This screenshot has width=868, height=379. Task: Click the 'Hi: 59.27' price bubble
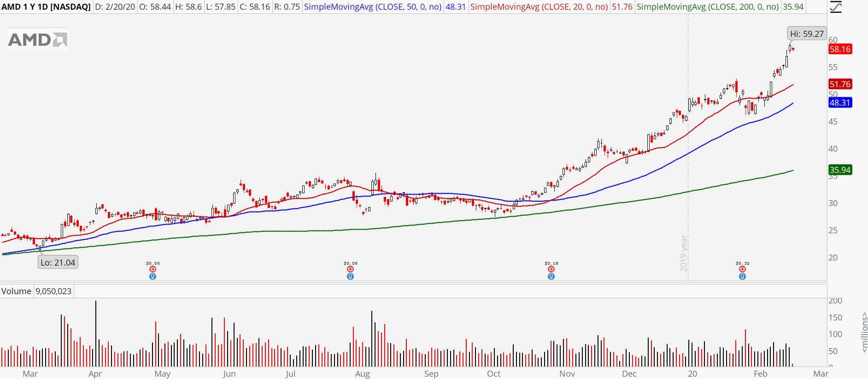807,34
